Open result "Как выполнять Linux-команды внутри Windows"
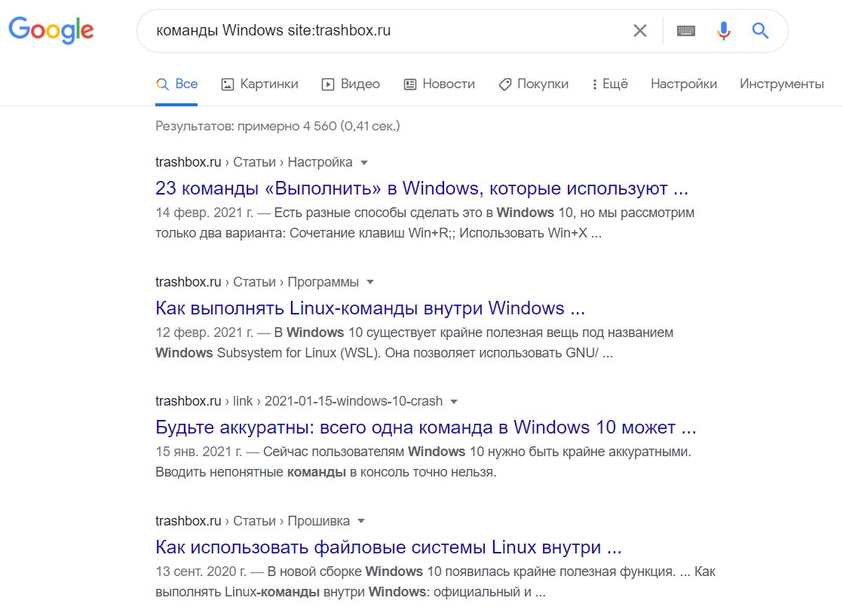Viewport: 843px width, 616px height. click(370, 308)
